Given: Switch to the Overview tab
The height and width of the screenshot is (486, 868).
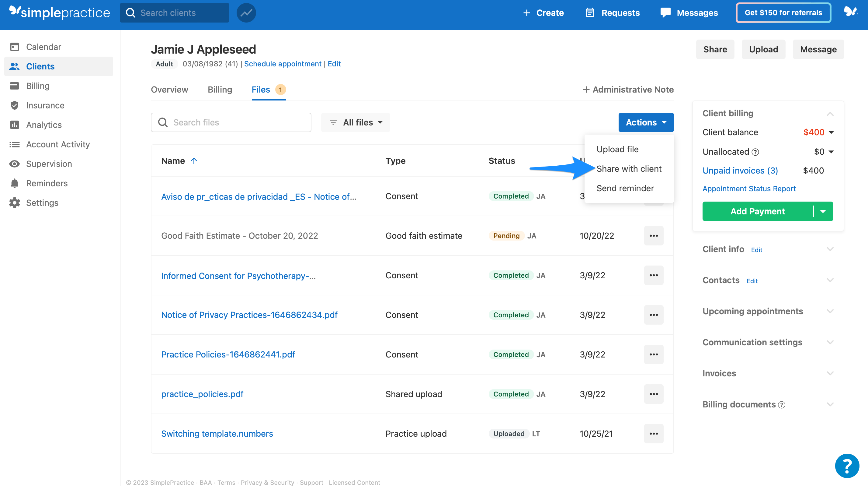Looking at the screenshot, I should pos(169,90).
